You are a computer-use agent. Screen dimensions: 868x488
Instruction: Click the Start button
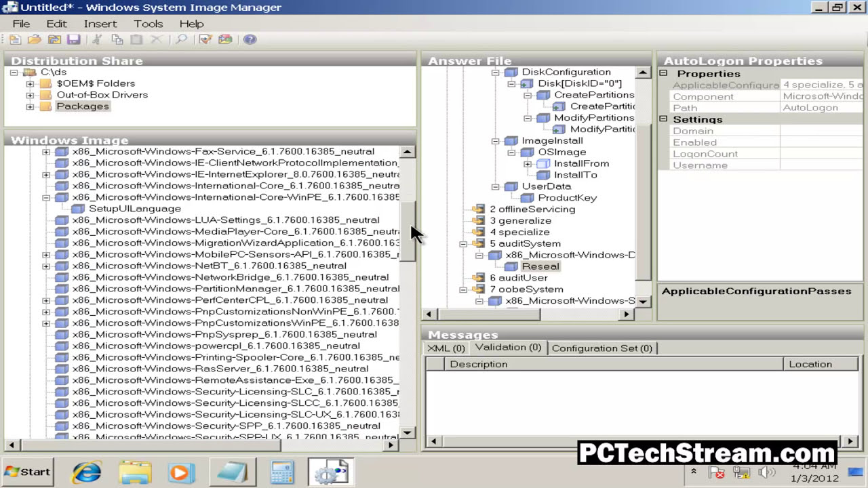tap(28, 472)
